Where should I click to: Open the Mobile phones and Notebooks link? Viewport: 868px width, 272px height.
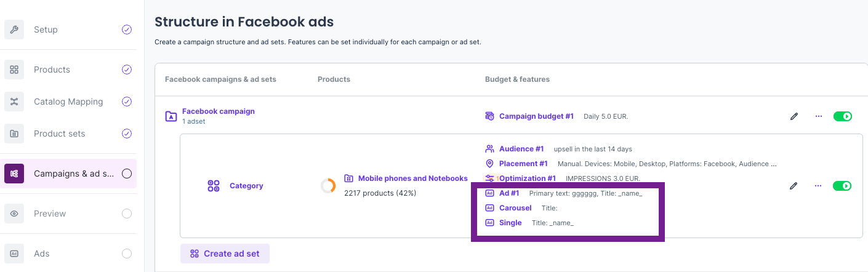click(412, 178)
